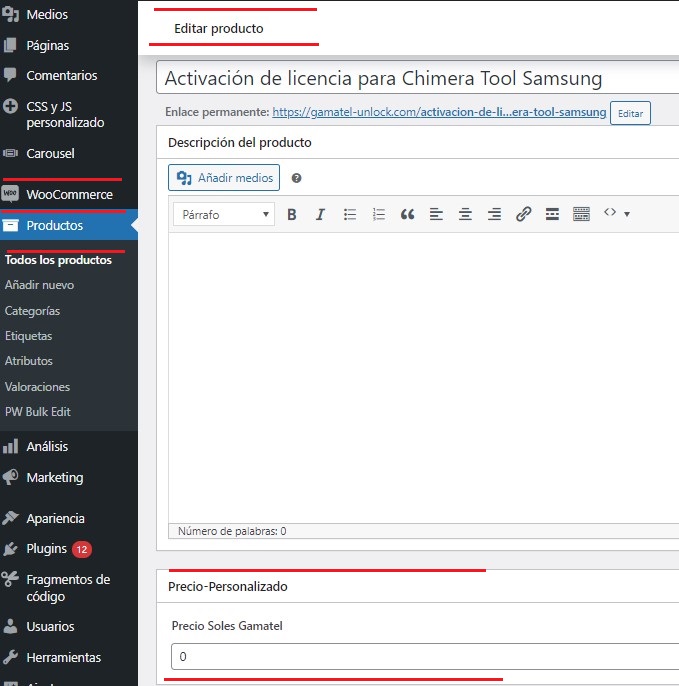Open the Párrafo format dropdown

click(224, 214)
